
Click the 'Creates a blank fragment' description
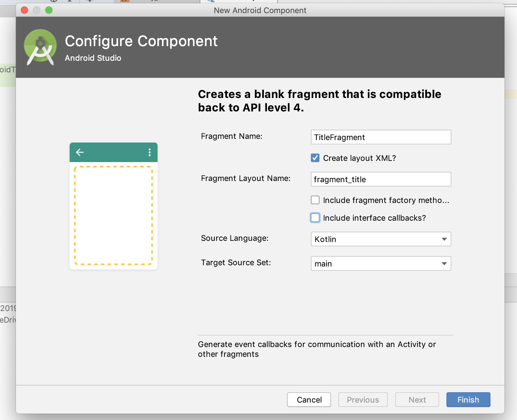(319, 101)
